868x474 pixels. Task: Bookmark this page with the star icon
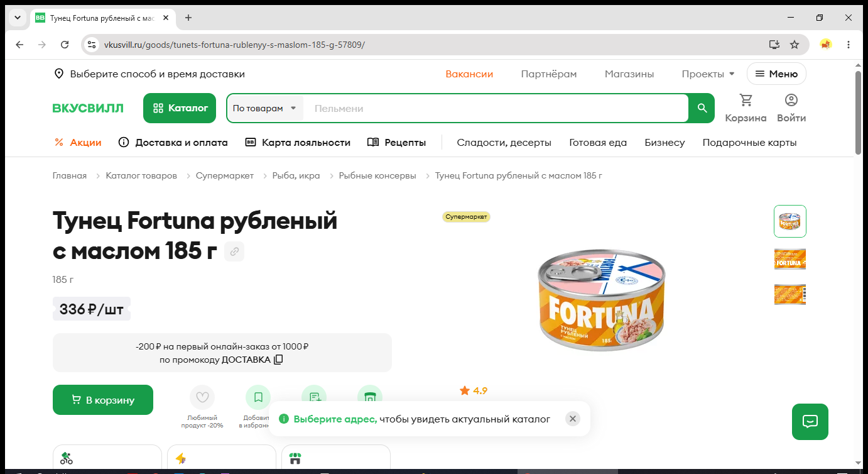795,45
